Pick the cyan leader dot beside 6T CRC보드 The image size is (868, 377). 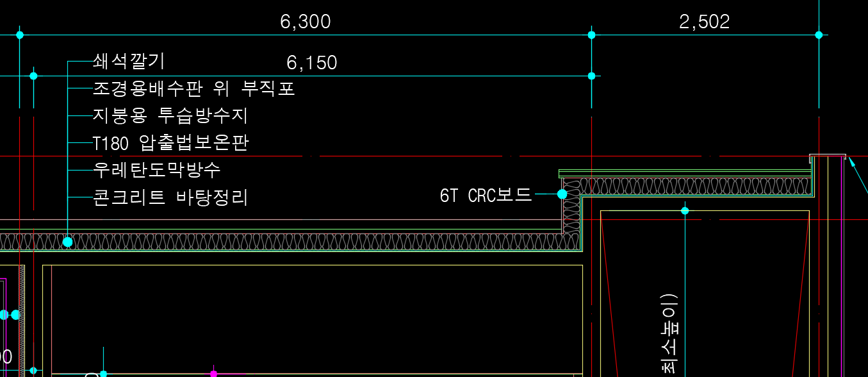(562, 194)
